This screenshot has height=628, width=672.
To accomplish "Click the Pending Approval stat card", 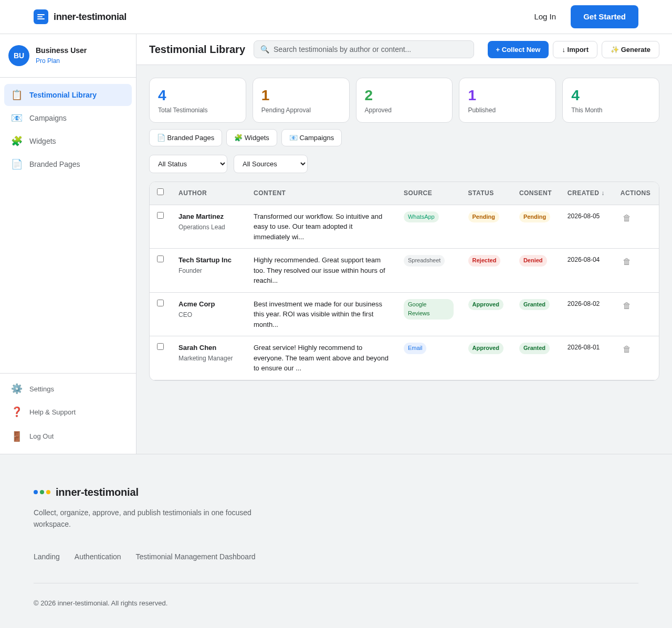I will click(x=301, y=100).
